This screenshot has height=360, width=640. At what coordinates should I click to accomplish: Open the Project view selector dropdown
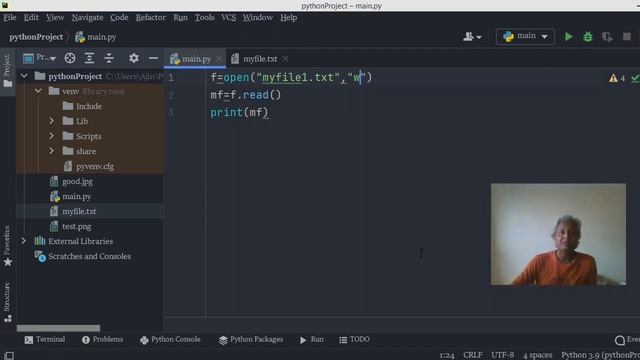tap(40, 58)
